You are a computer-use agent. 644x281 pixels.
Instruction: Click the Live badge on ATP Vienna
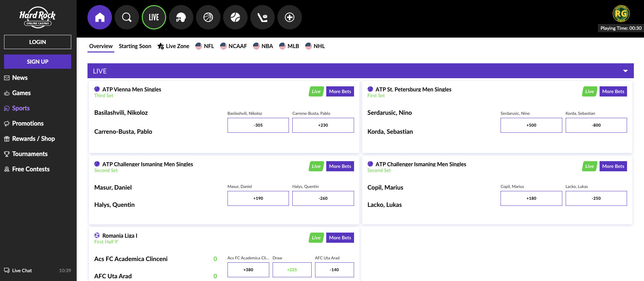[316, 91]
